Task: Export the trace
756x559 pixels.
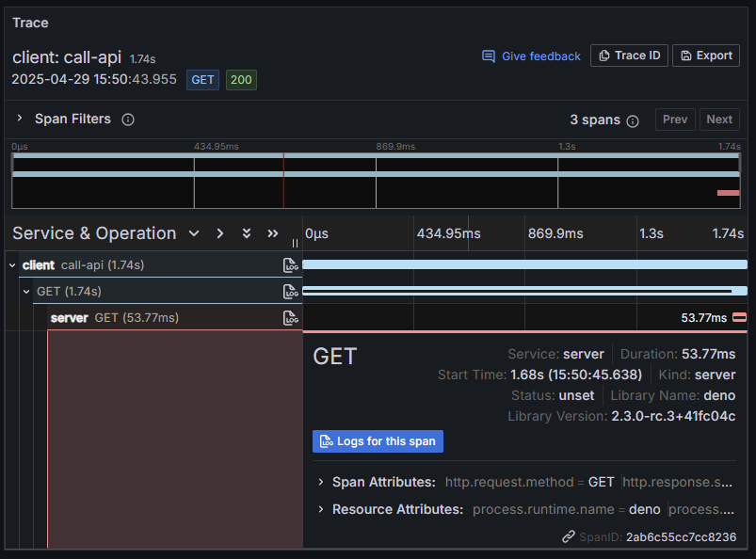Action: [x=705, y=55]
